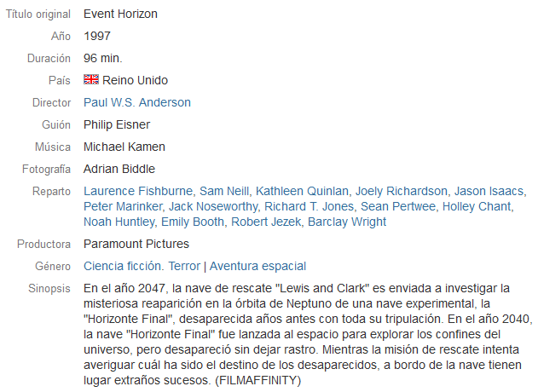The image size is (538, 392).
Task: Select Sam Neill in the cast list
Action: click(x=224, y=191)
